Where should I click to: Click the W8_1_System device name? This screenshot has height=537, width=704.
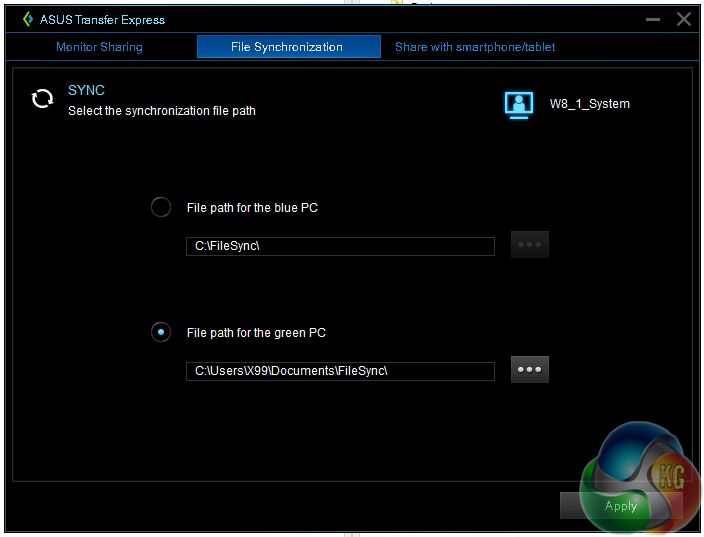click(590, 104)
